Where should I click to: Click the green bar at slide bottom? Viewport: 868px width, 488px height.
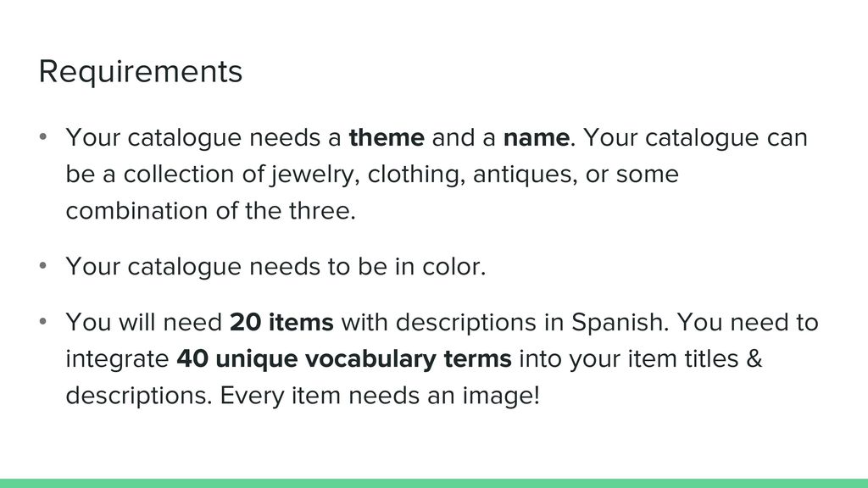click(x=434, y=483)
